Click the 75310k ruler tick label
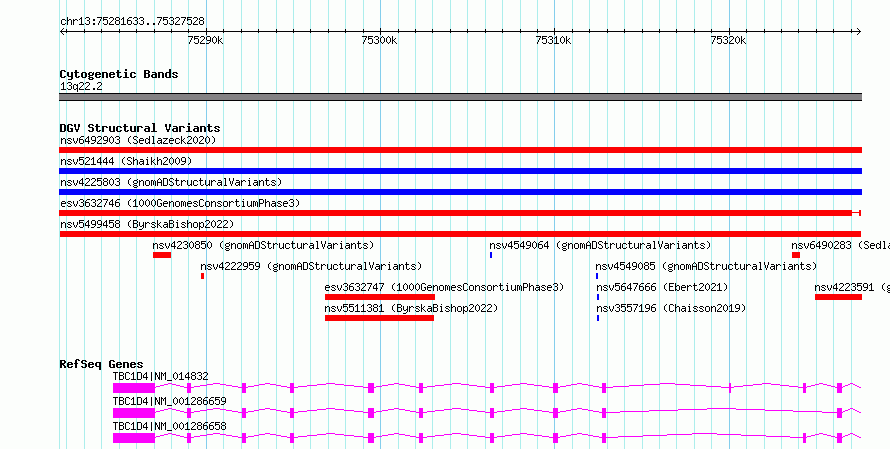The height and width of the screenshot is (449, 890). pos(553,40)
